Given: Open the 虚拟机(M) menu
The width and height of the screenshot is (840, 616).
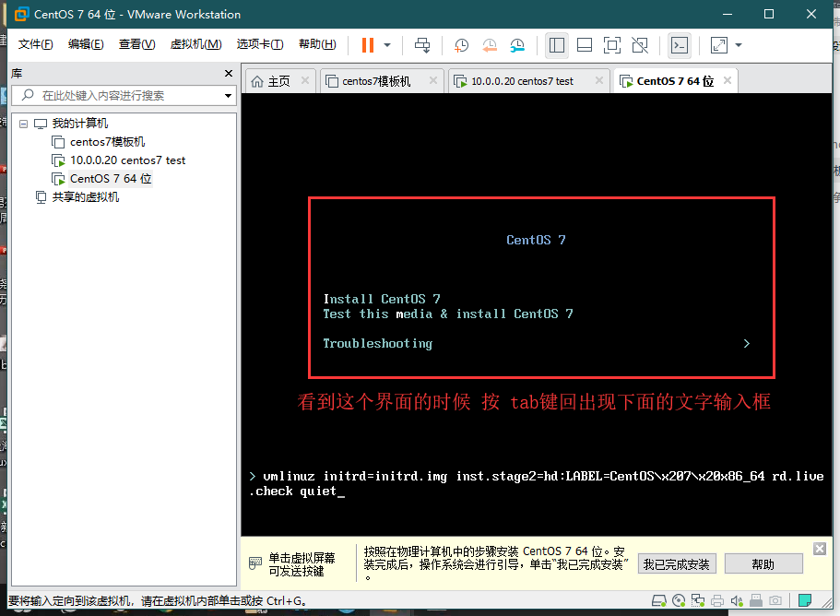Looking at the screenshot, I should 195,44.
